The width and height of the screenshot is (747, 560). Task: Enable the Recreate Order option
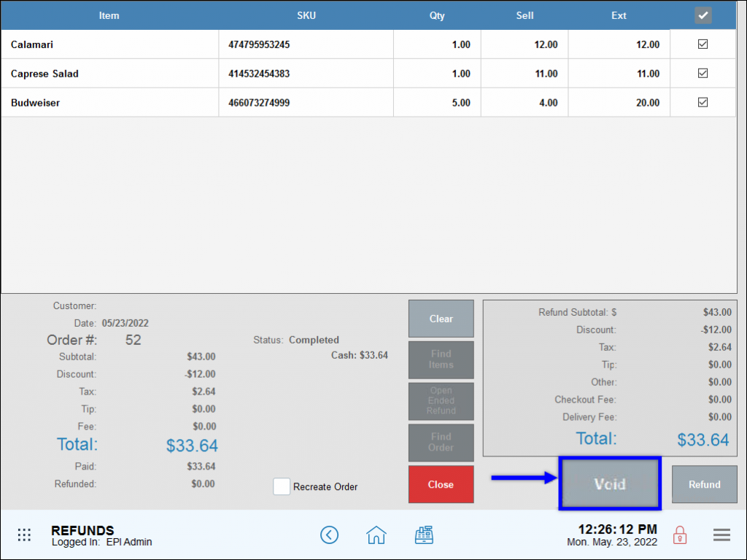[x=282, y=486]
